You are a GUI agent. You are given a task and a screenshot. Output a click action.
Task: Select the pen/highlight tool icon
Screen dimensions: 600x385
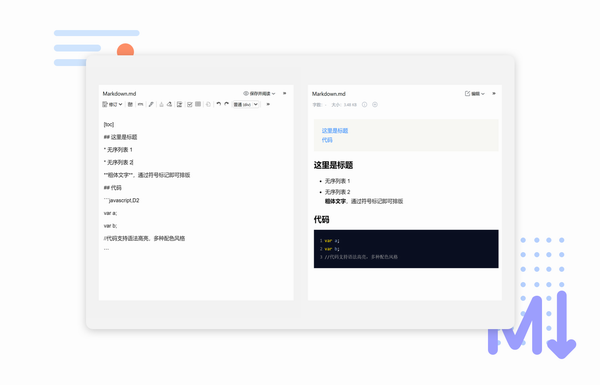point(151,104)
